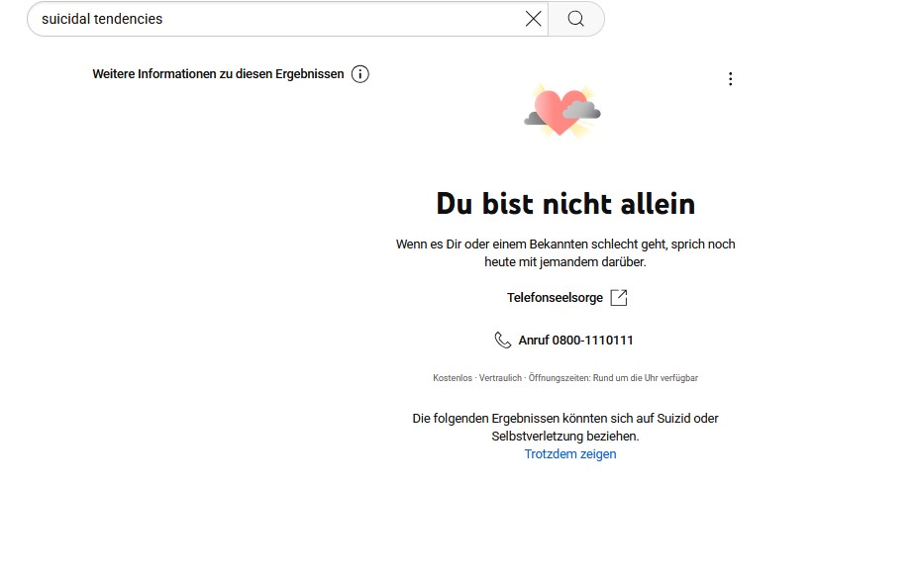
Task: Click the 'Du bist nicht allein' heading
Action: [565, 204]
